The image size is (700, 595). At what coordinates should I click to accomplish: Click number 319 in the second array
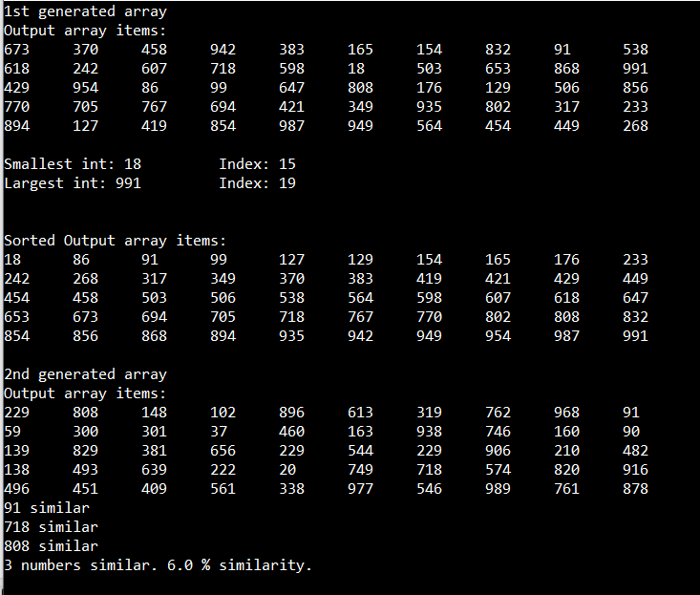[x=429, y=413]
